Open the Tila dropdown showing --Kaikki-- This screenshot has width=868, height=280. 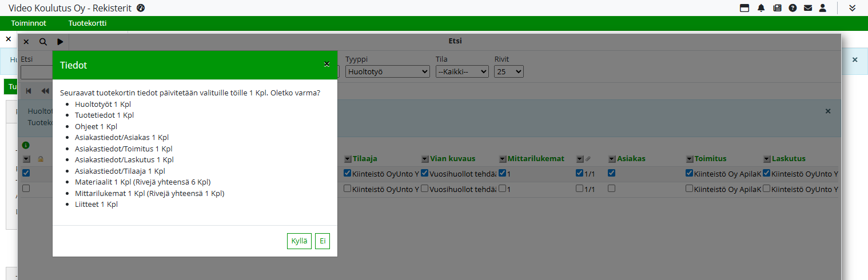[x=462, y=72]
